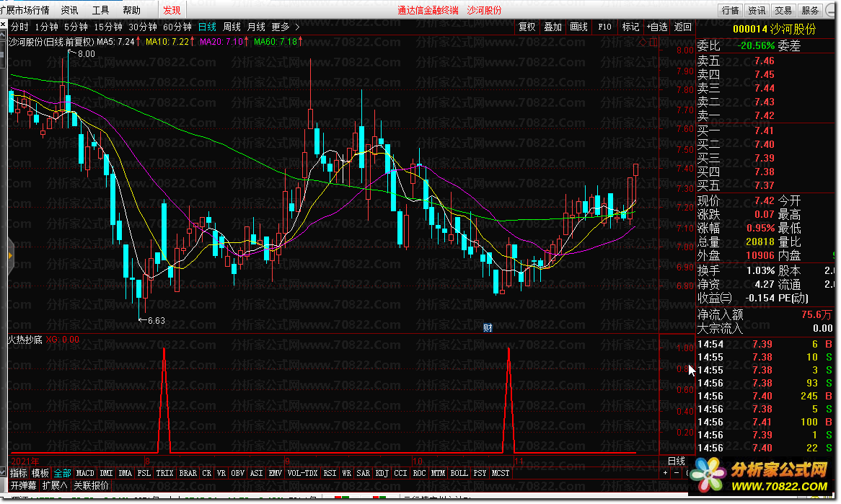Click the 财 marker icon on chart
The width and height of the screenshot is (841, 504).
coord(488,327)
